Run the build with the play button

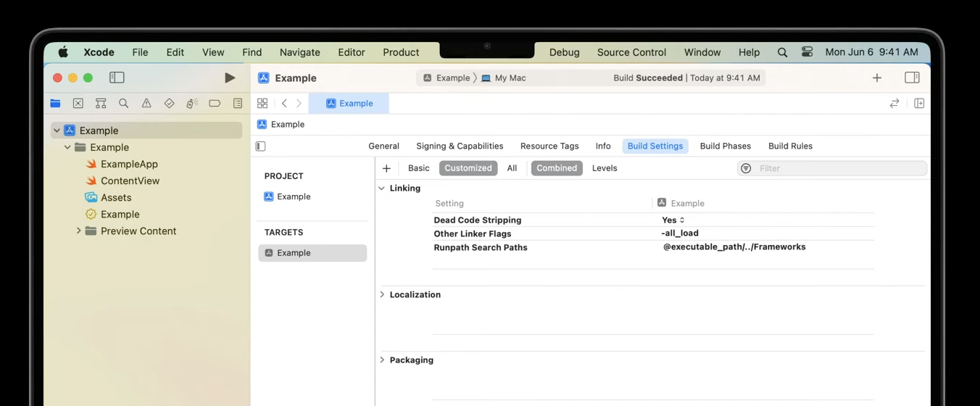tap(230, 78)
